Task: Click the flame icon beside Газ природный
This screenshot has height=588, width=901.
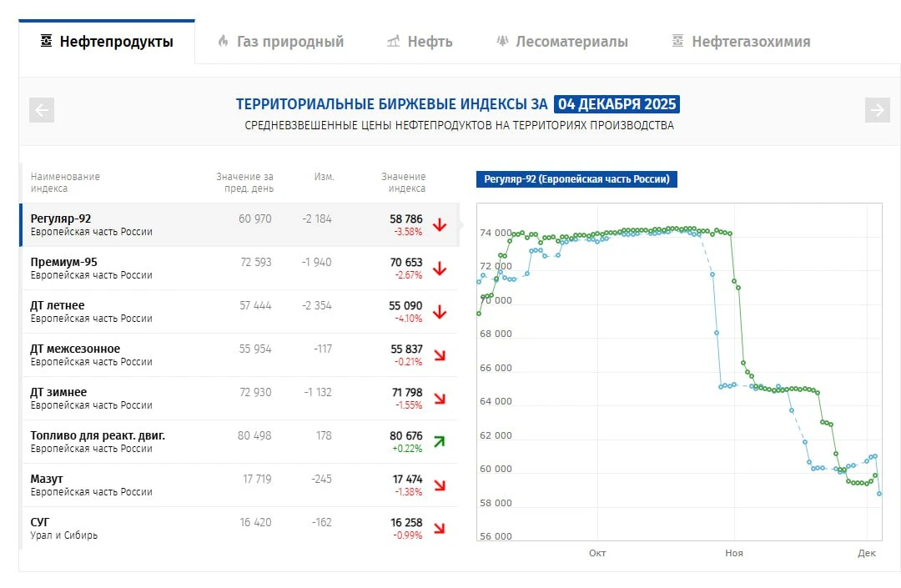Action: [x=223, y=41]
